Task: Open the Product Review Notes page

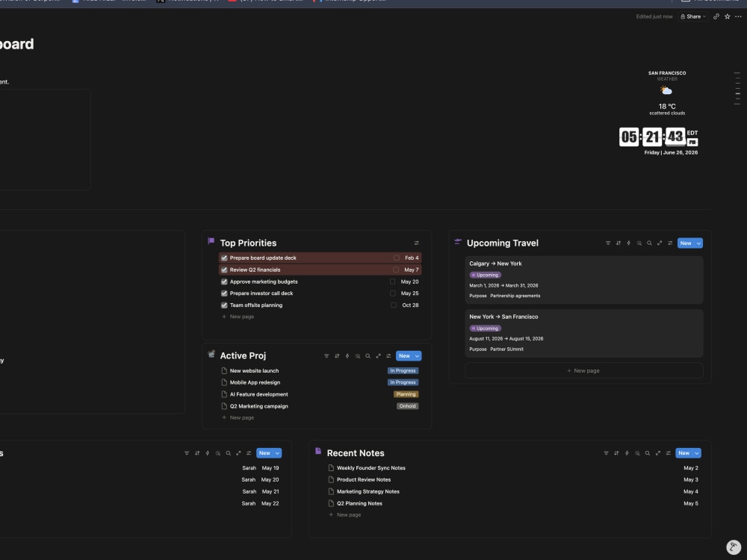Action: (x=364, y=479)
